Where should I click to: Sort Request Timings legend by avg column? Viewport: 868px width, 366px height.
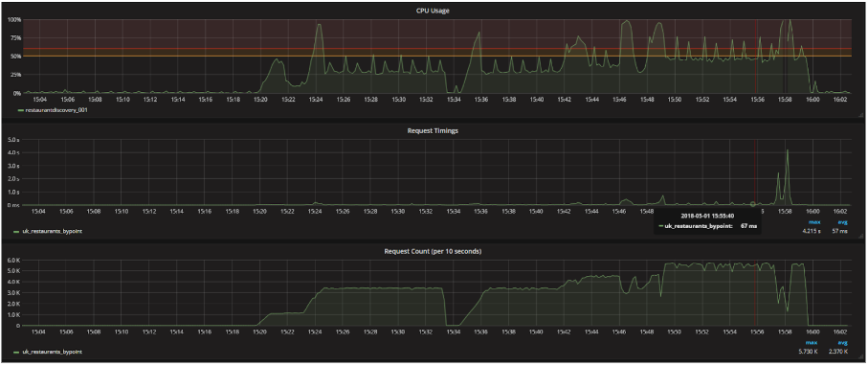pyautogui.click(x=842, y=222)
